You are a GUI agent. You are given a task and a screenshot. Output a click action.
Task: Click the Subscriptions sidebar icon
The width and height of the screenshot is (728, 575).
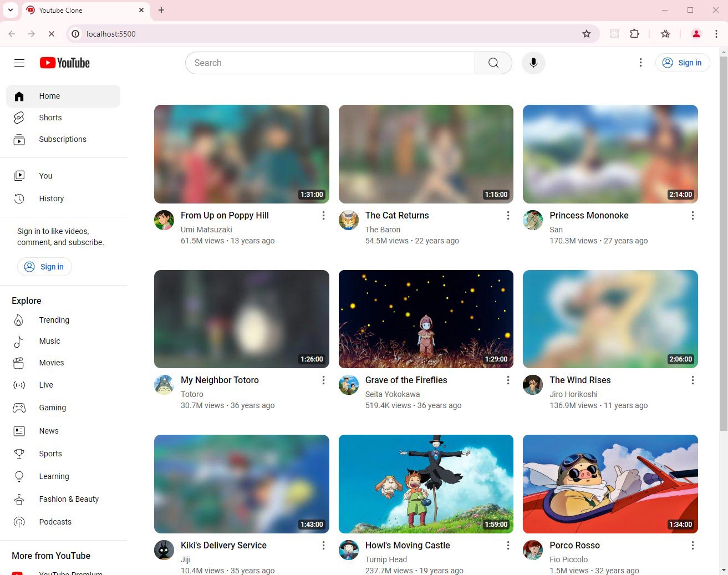pos(19,139)
